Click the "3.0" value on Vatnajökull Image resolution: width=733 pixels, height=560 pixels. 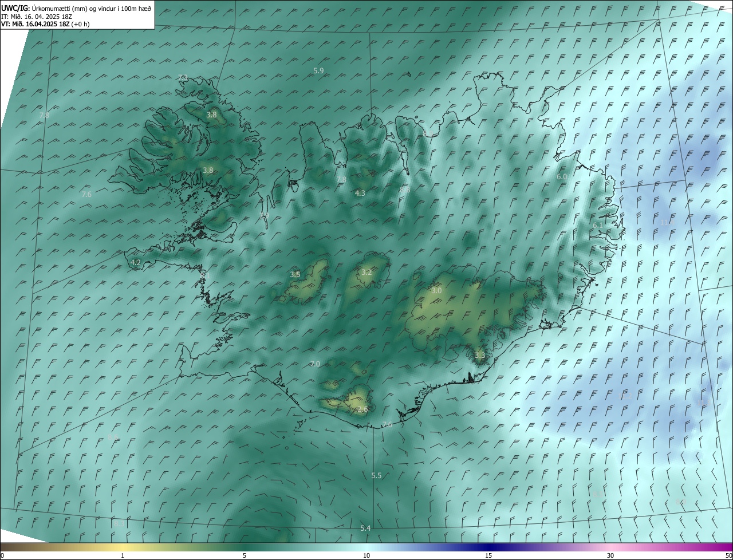(x=436, y=291)
